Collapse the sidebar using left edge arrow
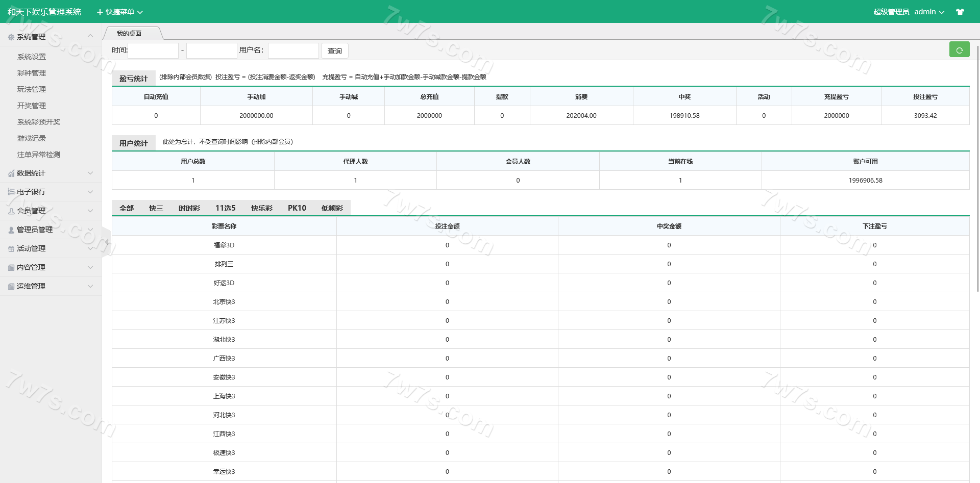Viewport: 980px width, 483px height. (106, 242)
